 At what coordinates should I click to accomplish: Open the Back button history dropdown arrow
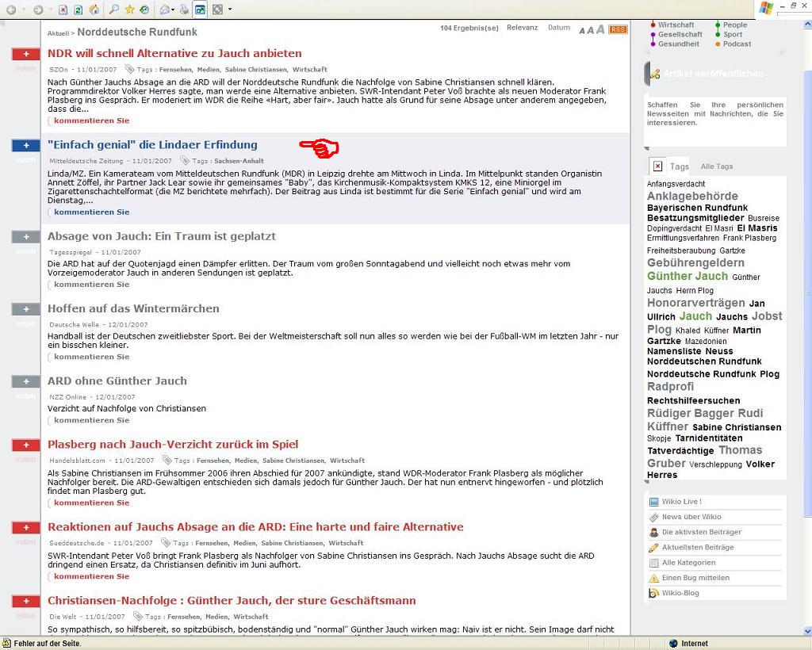pyautogui.click(x=24, y=10)
